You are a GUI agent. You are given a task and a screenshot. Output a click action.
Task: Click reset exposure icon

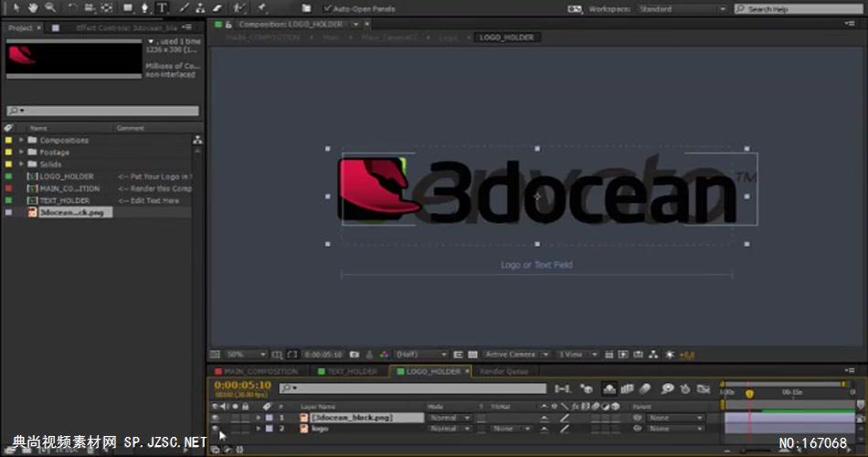pyautogui.click(x=669, y=355)
